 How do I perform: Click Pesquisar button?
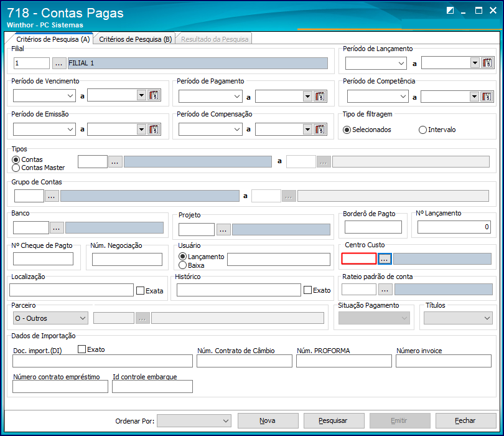[x=334, y=420]
